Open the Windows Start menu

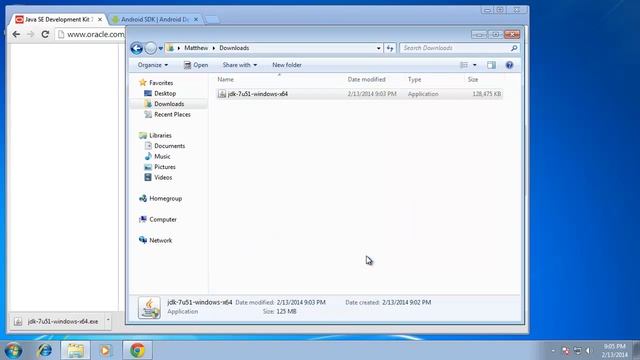[x=13, y=350]
